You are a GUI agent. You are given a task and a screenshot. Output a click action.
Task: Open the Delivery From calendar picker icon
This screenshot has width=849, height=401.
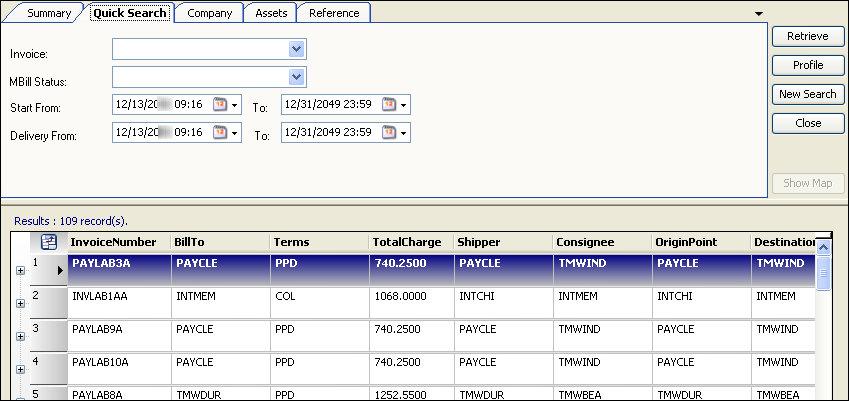[x=220, y=133]
